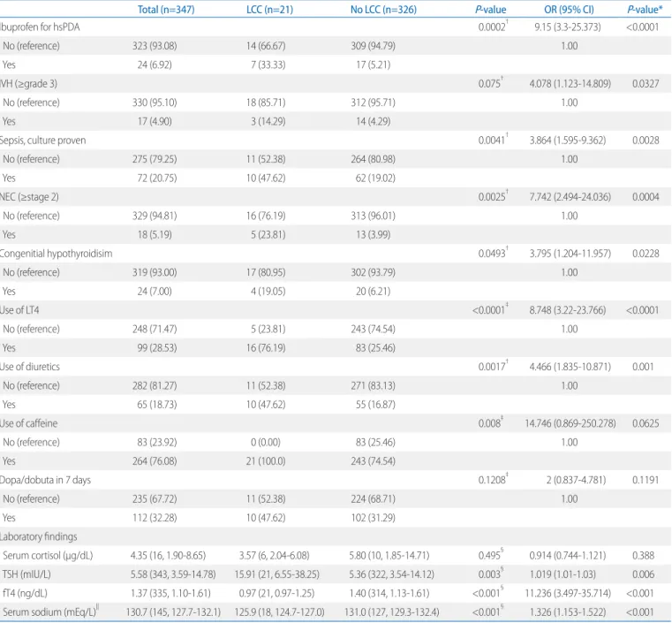Select the Congenitial hypothyroidisim row label
This screenshot has height=623, width=672.
[57, 254]
